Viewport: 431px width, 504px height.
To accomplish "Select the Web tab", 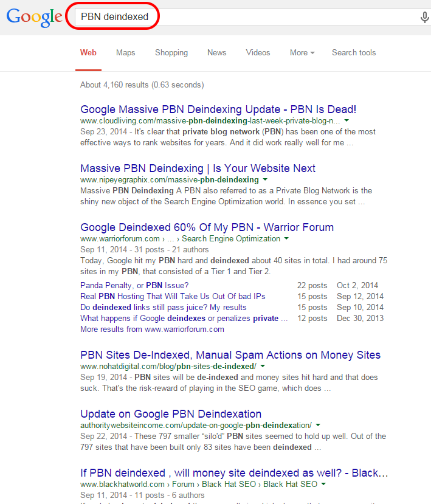I will [88, 53].
